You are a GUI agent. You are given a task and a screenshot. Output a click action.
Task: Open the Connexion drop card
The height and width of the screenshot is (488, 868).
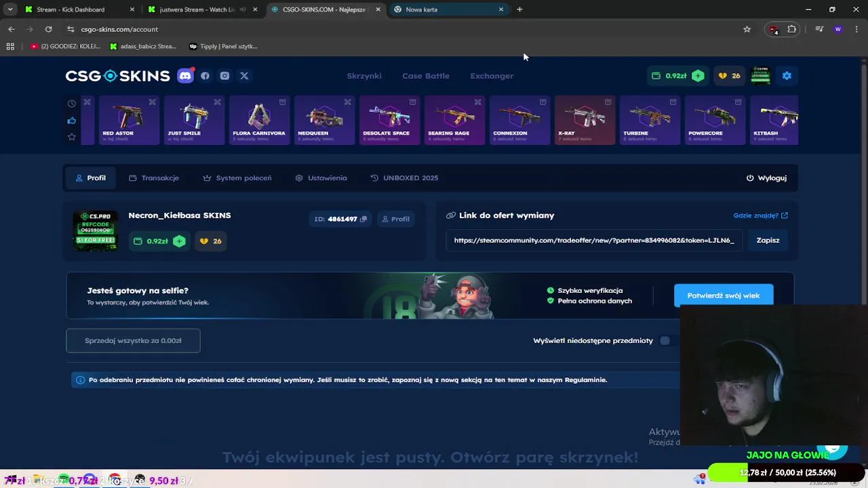click(x=519, y=120)
